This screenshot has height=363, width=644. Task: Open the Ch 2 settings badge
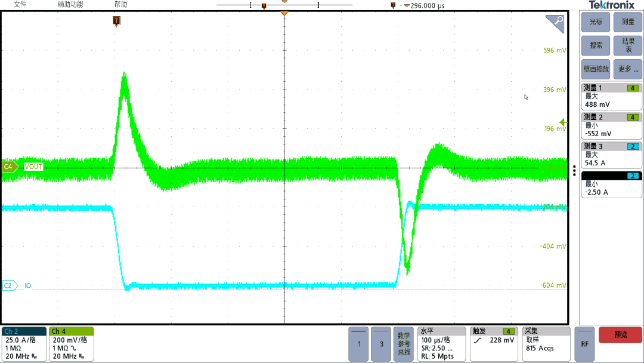pyautogui.click(x=24, y=344)
